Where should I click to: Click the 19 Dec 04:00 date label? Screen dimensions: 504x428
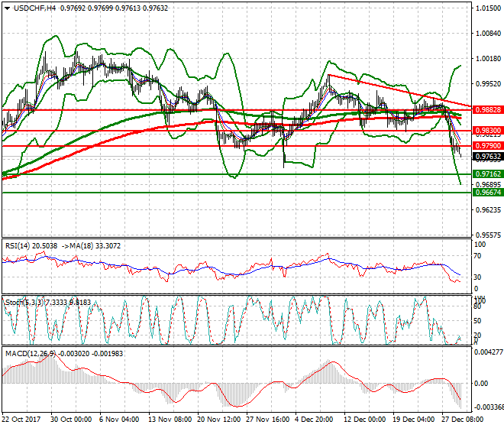414,420
